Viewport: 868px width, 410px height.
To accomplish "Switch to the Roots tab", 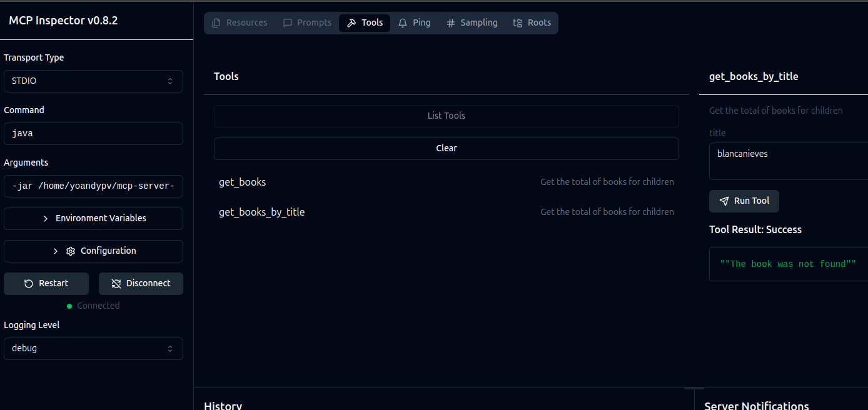I will [x=532, y=23].
